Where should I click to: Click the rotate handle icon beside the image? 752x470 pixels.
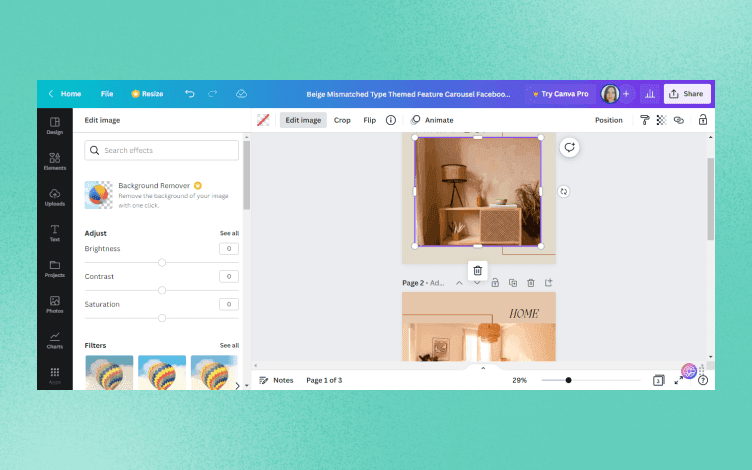564,191
